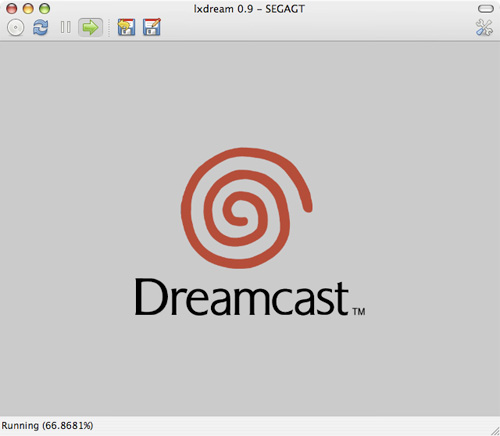Viewport: 500px width, 436px height.
Task: Click the green Run arrow button
Action: pos(90,27)
